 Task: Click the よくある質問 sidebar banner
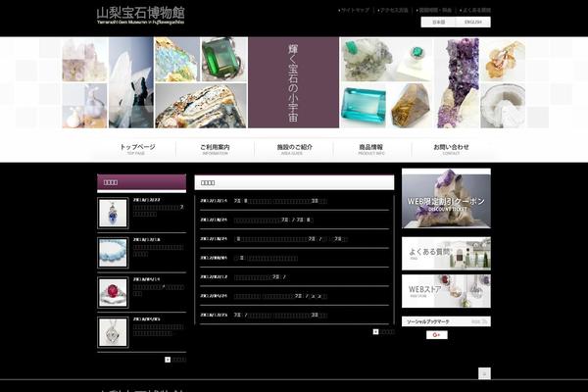point(446,254)
